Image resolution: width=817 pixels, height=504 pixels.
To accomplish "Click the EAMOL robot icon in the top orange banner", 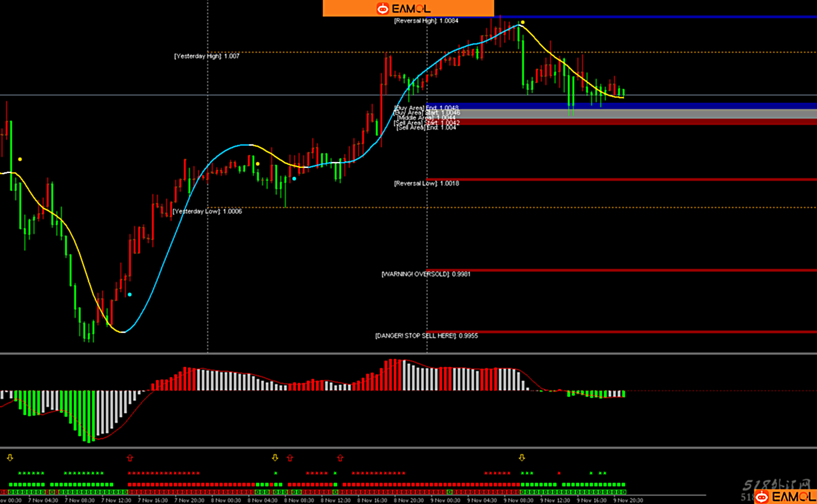I will click(382, 8).
